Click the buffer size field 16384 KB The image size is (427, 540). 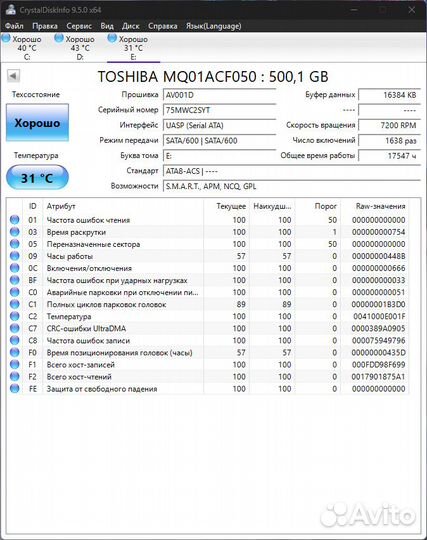point(389,95)
